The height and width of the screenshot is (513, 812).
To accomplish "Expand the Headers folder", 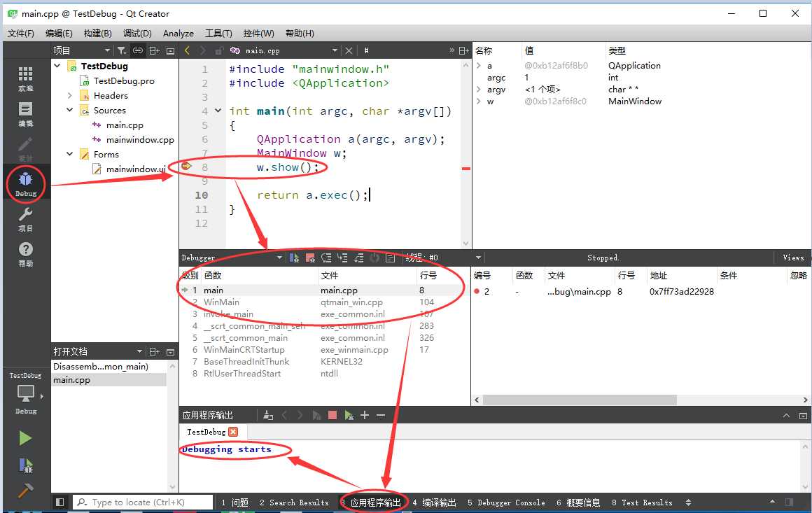I will point(70,95).
